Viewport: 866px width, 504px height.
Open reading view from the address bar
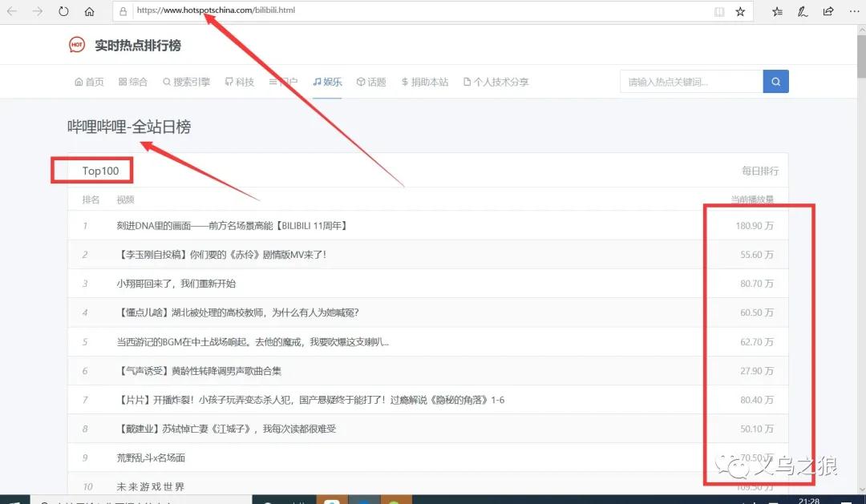pos(719,12)
